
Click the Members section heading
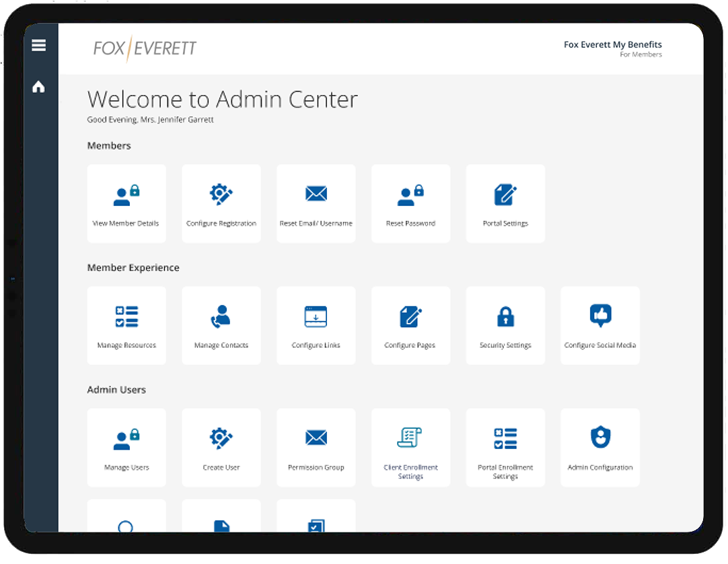pyautogui.click(x=109, y=146)
